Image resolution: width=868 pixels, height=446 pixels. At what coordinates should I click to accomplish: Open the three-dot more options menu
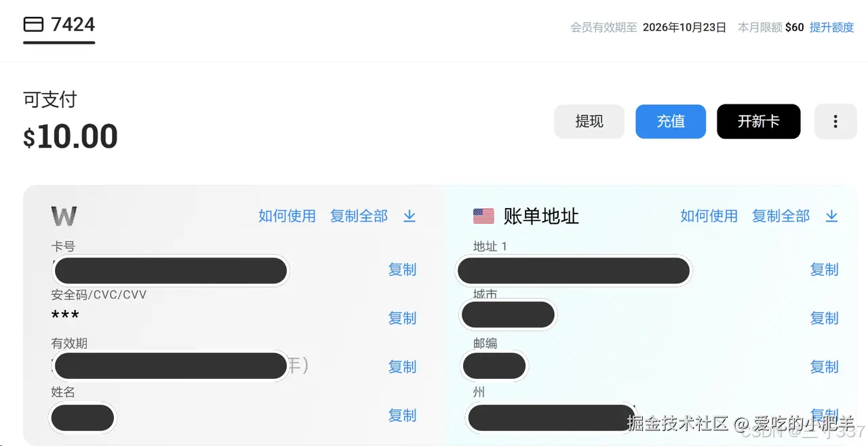point(835,121)
